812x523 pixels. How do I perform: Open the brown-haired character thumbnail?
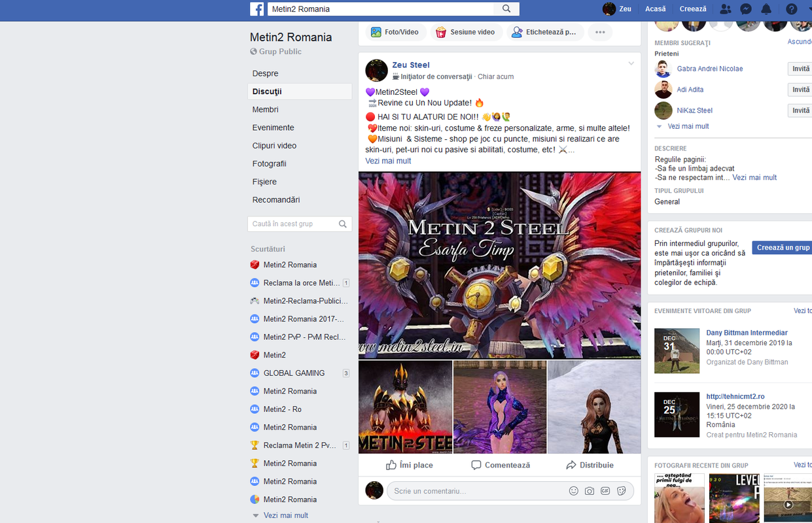click(594, 407)
